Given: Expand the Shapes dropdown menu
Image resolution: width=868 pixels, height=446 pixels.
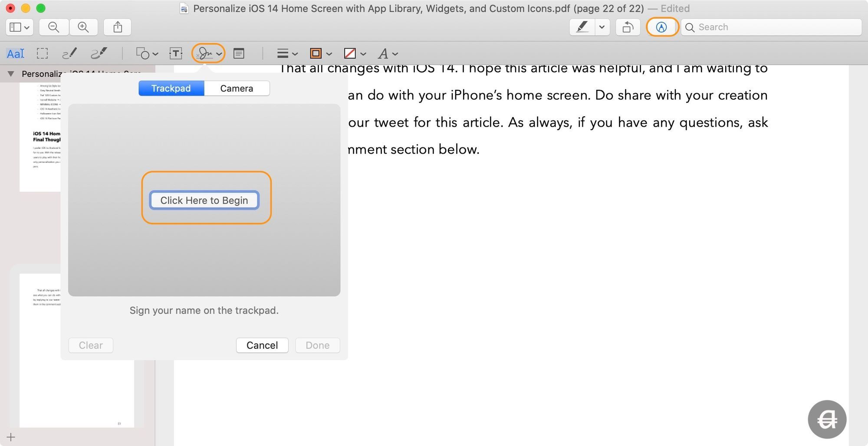Looking at the screenshot, I should [x=147, y=54].
